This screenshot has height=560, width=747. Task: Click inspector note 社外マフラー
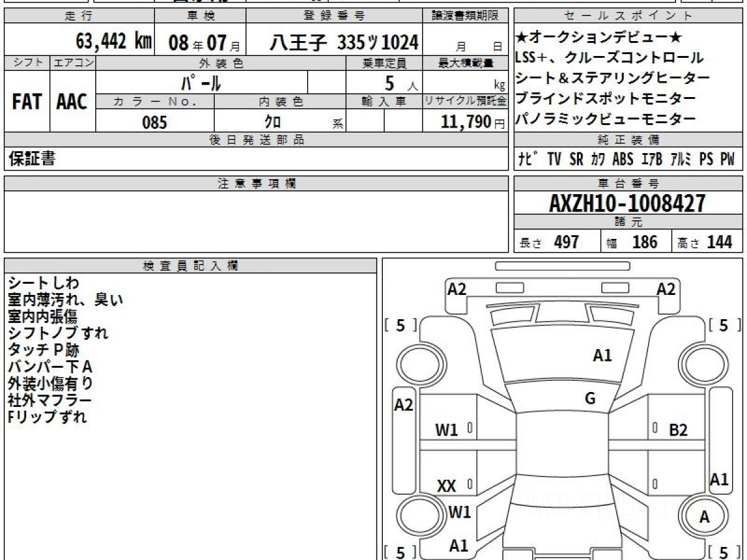[x=50, y=400]
